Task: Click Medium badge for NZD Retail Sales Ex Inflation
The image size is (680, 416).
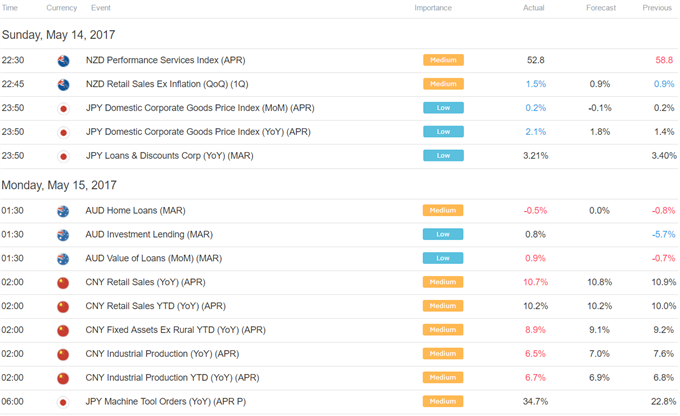Action: [443, 84]
